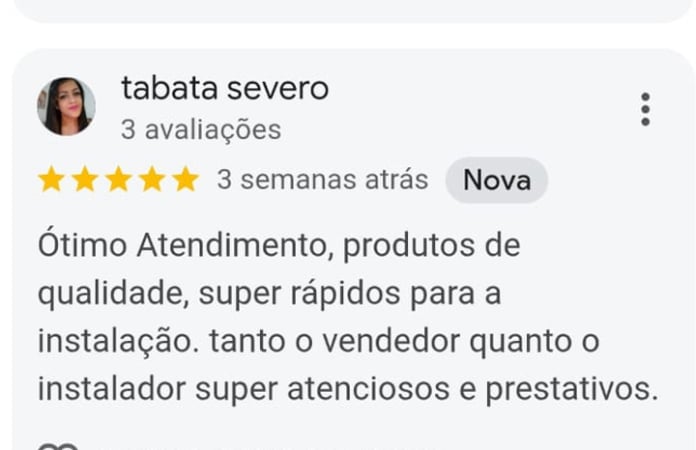The height and width of the screenshot is (450, 696).
Task: Select the fourth star in the rating
Action: (152, 180)
